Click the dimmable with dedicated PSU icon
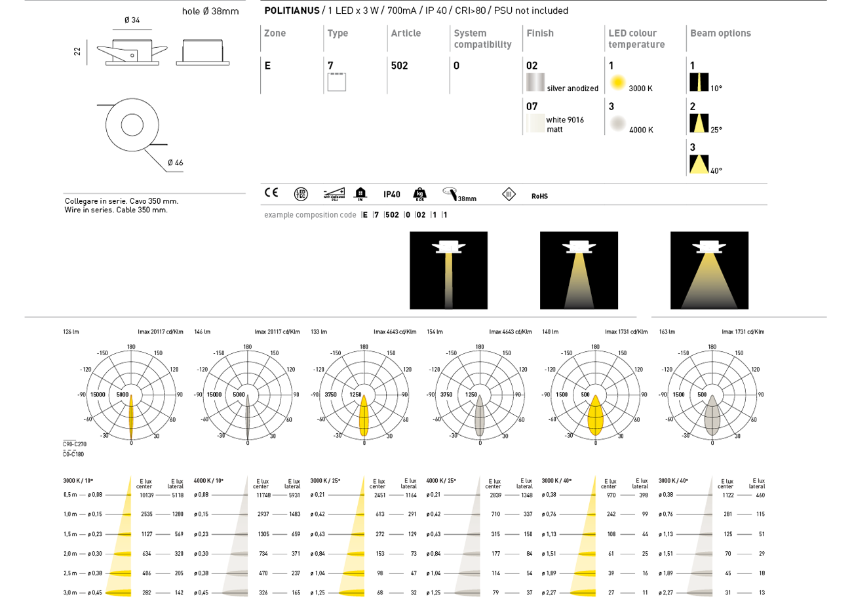 (x=334, y=193)
